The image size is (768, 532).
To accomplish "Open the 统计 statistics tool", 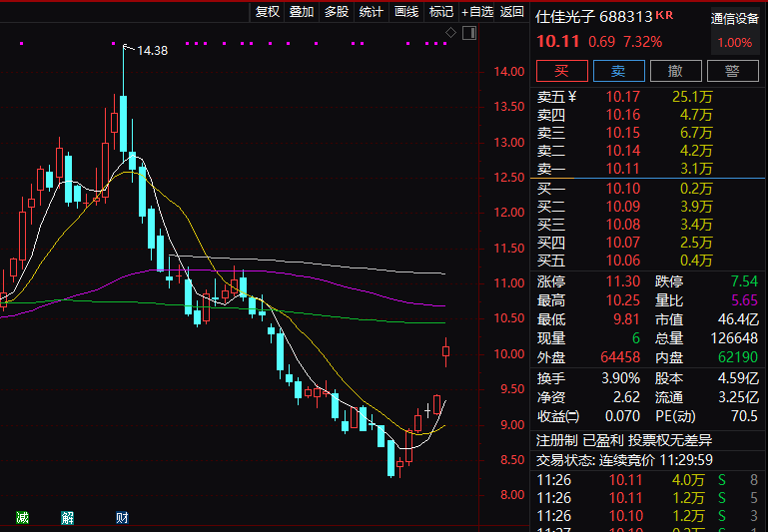I will pos(372,12).
